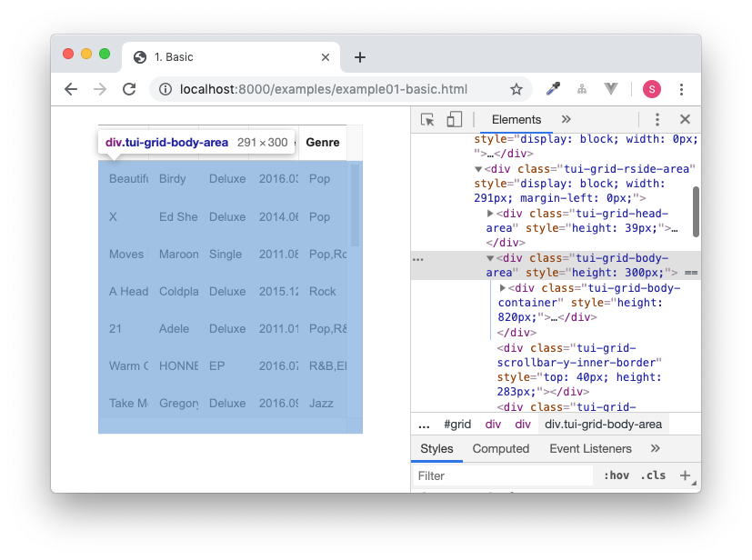Click the grid's vertical scrollbar thumb
The image size is (752, 560).
[x=355, y=205]
